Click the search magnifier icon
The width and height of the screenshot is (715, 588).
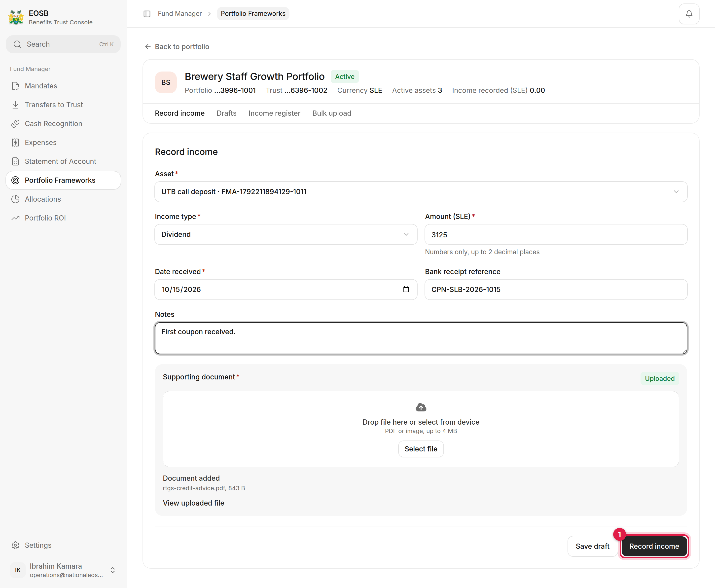tap(17, 44)
